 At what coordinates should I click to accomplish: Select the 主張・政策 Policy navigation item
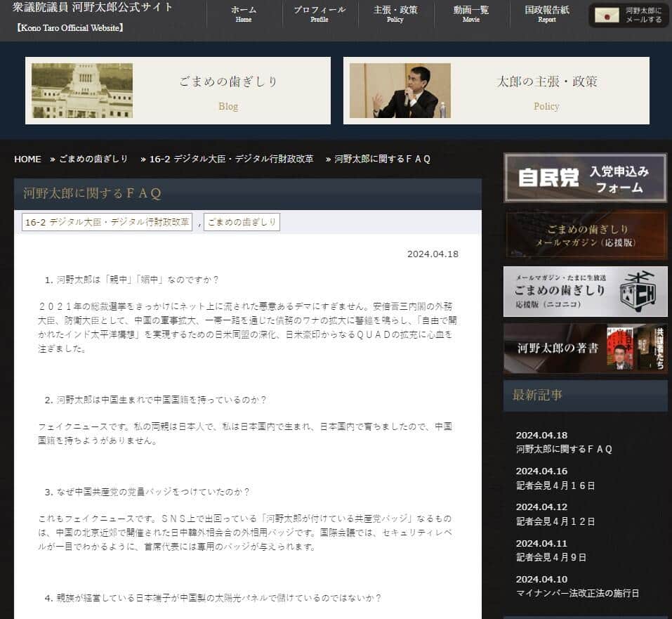pos(395,15)
